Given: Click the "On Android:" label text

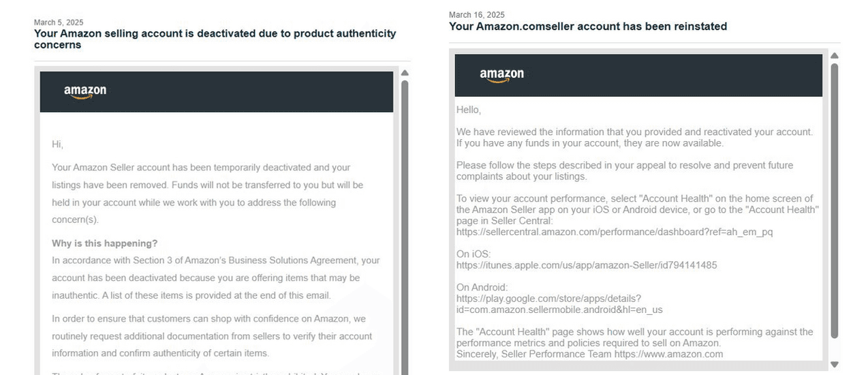Looking at the screenshot, I should (x=482, y=288).
